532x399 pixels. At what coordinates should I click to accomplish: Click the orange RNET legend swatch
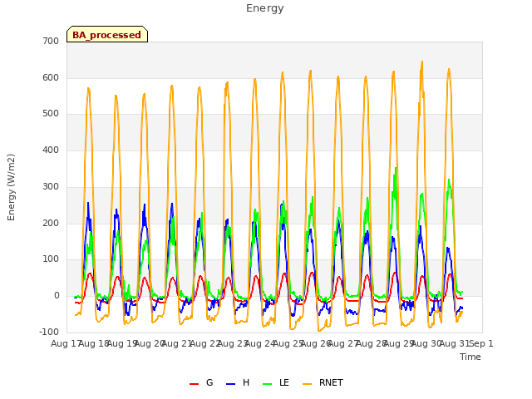pos(307,384)
